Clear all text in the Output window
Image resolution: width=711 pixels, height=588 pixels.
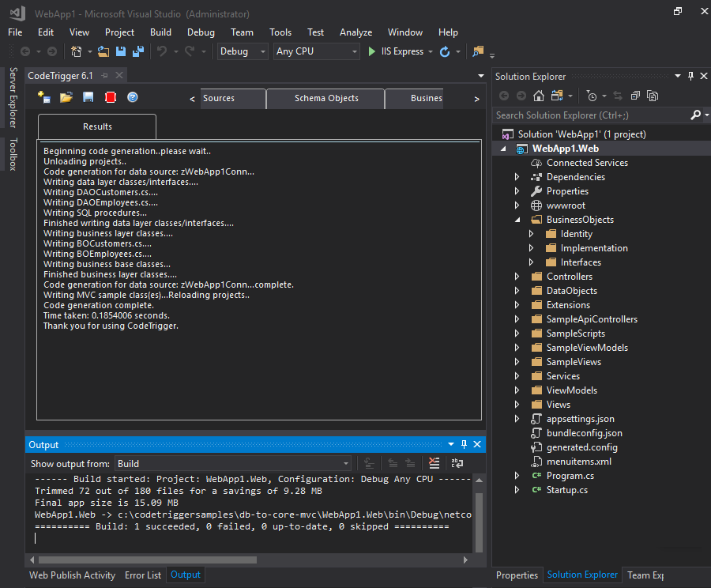pos(434,464)
